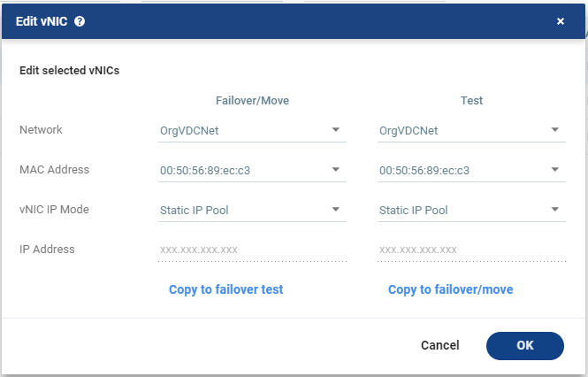Click Copy to failover test link

[x=226, y=289]
